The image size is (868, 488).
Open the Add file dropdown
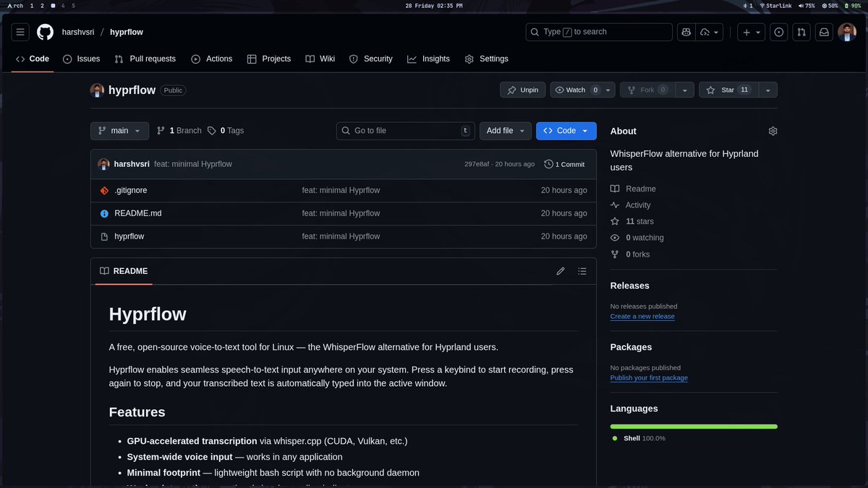(x=505, y=131)
